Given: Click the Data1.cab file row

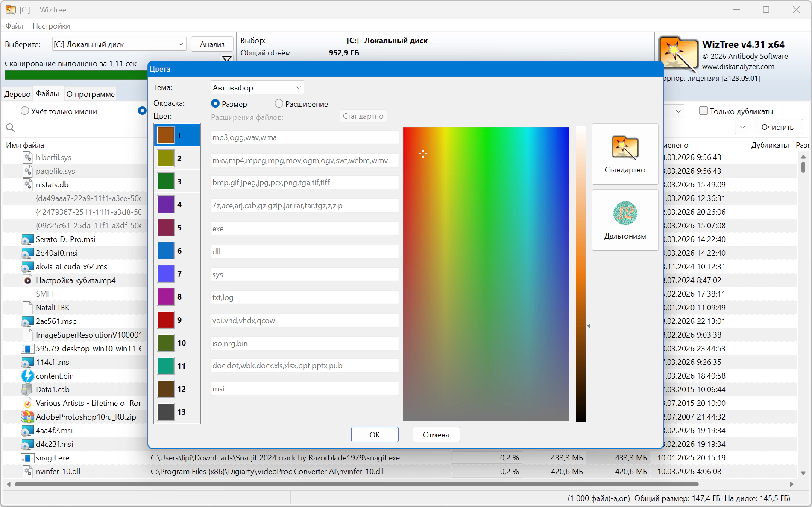Looking at the screenshot, I should (53, 390).
